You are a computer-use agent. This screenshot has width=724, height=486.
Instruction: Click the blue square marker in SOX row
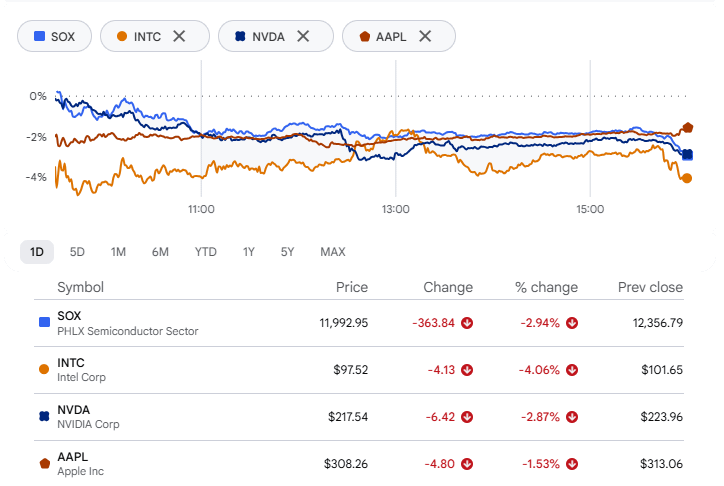(44, 322)
